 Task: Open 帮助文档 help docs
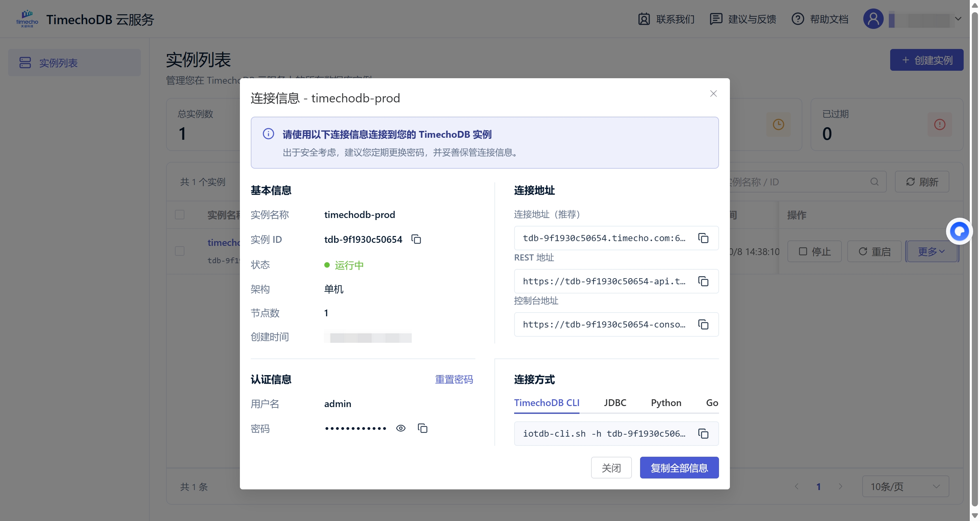pos(820,19)
